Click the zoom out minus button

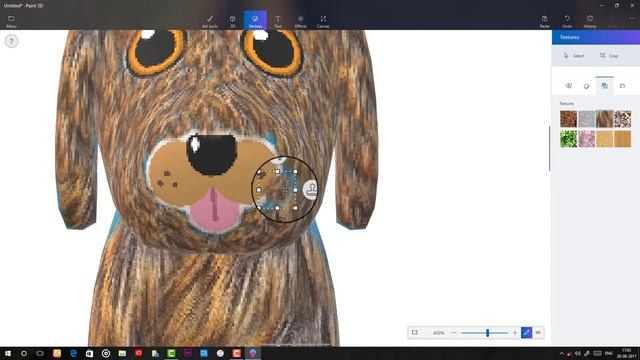(x=454, y=333)
